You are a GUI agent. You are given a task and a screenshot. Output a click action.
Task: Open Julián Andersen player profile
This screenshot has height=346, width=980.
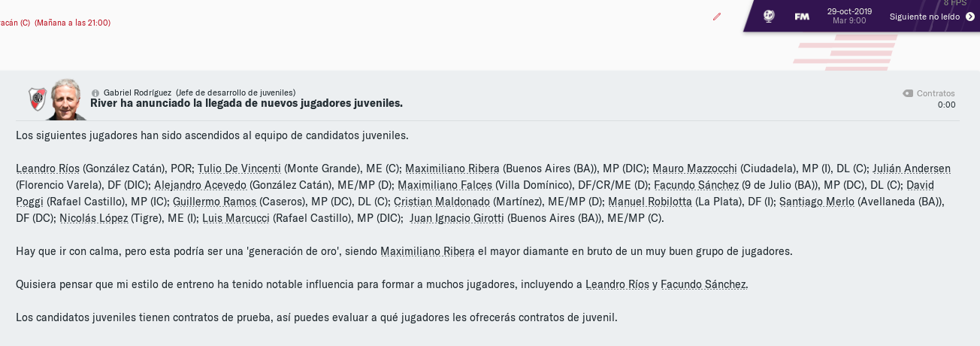(912, 168)
